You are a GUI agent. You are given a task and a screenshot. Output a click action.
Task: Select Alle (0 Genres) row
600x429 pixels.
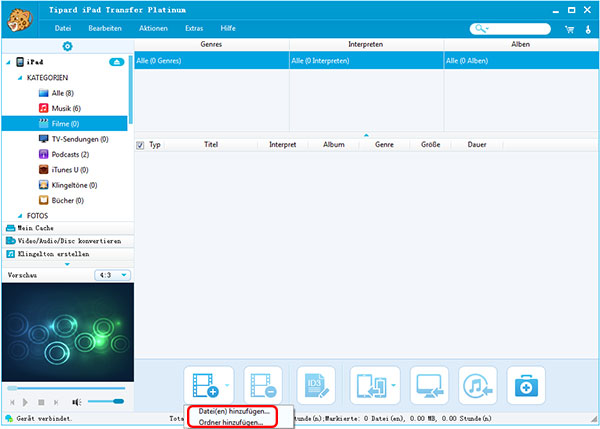click(x=212, y=60)
